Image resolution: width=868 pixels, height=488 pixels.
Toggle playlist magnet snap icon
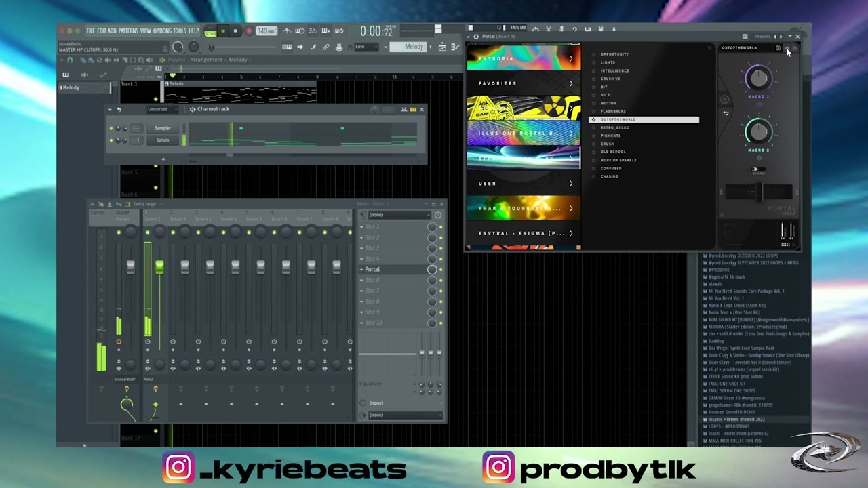pos(70,60)
